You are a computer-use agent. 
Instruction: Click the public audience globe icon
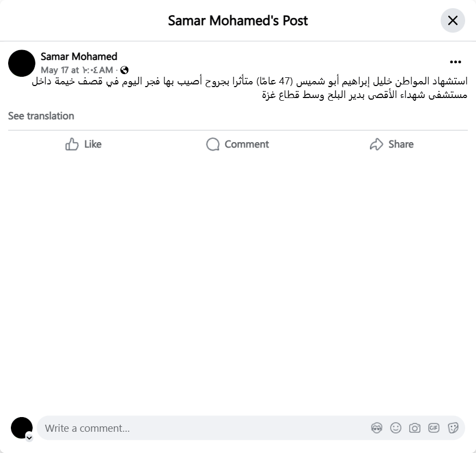(x=125, y=70)
